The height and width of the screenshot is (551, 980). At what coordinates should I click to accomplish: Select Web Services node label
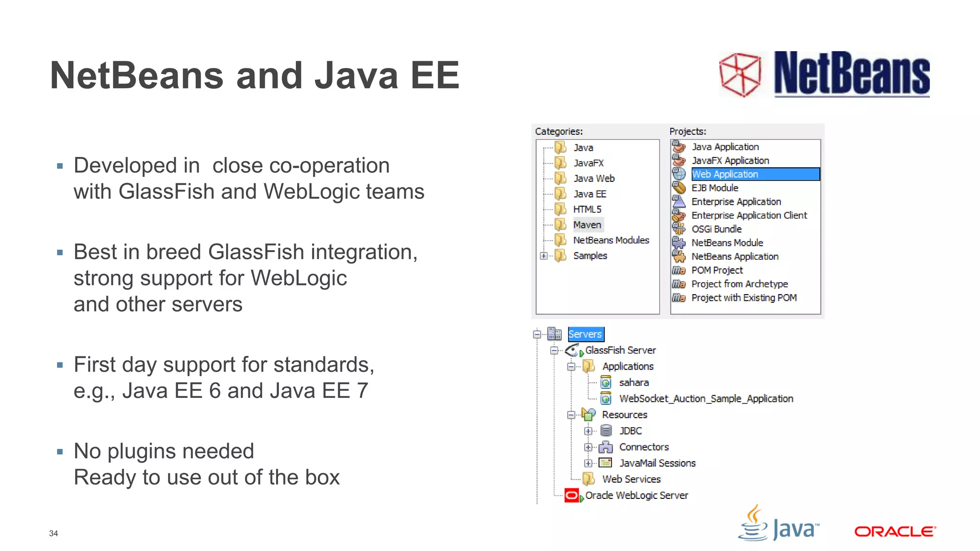(632, 479)
